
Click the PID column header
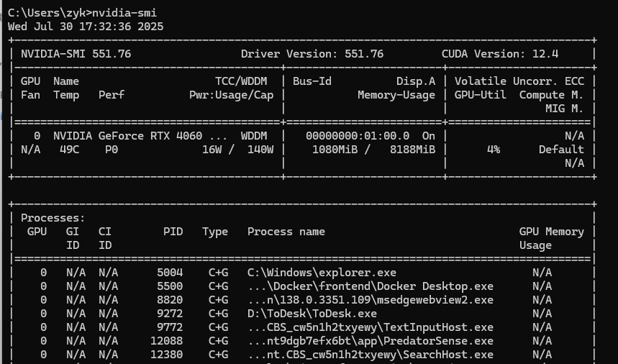tap(173, 232)
